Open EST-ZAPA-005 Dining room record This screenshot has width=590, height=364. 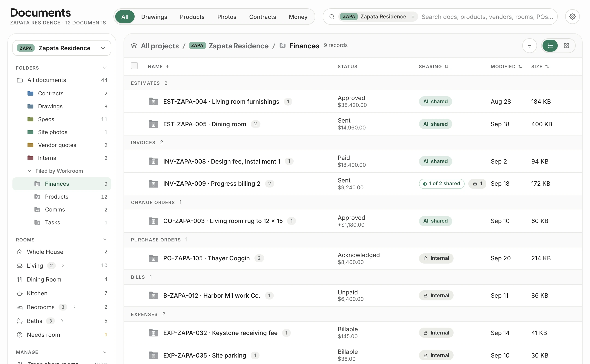(x=205, y=124)
